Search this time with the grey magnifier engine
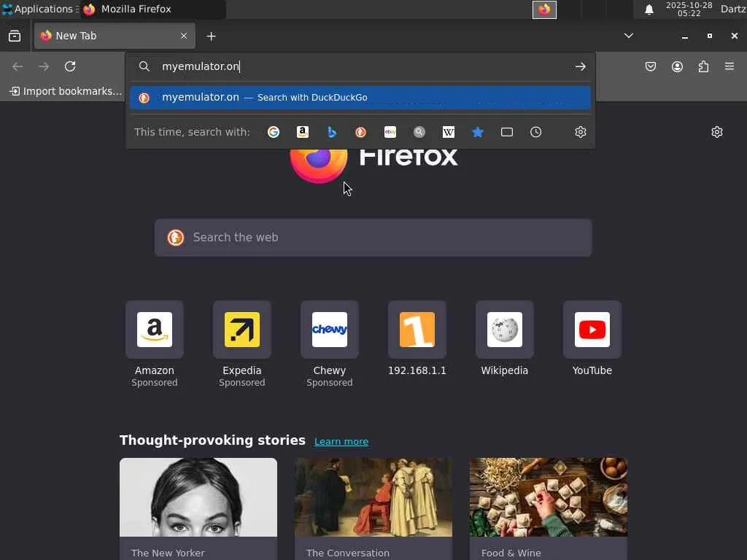Screen dimensions: 747x560 [x=419, y=132]
